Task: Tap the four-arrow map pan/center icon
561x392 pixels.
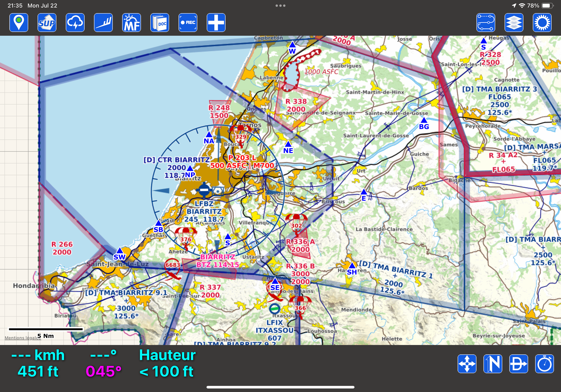Action: [467, 364]
